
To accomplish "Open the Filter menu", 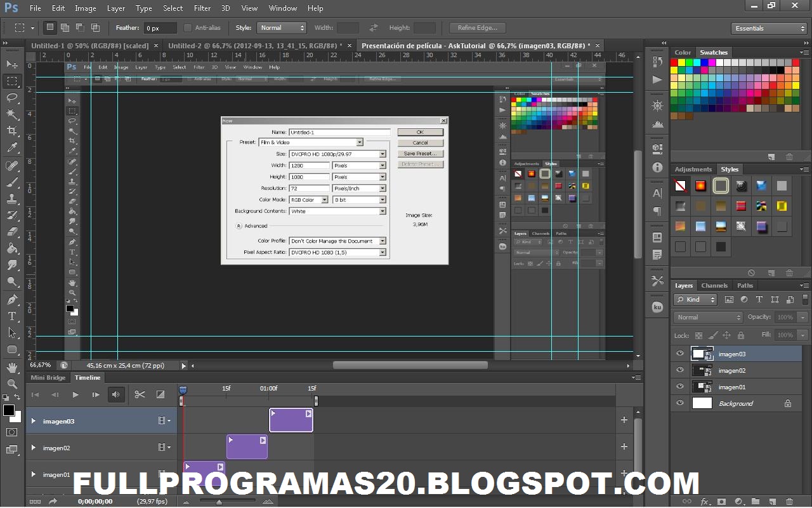I will [x=202, y=8].
